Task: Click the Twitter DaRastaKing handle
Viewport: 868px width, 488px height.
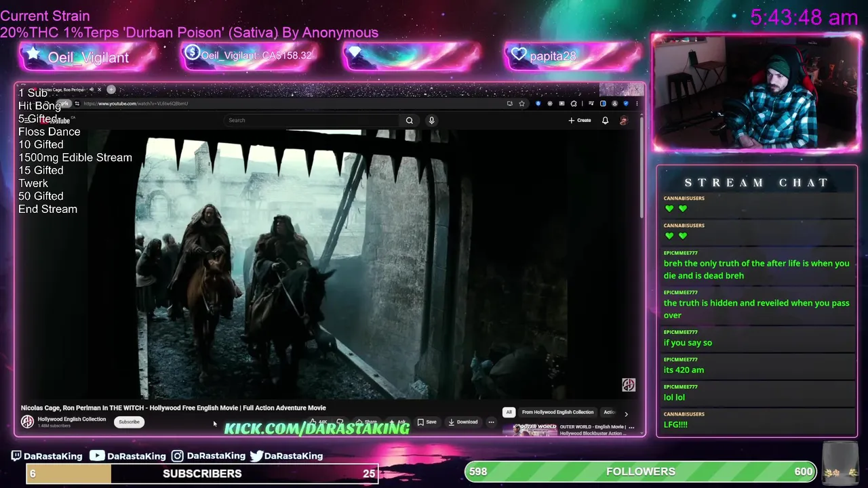Action: (x=286, y=456)
